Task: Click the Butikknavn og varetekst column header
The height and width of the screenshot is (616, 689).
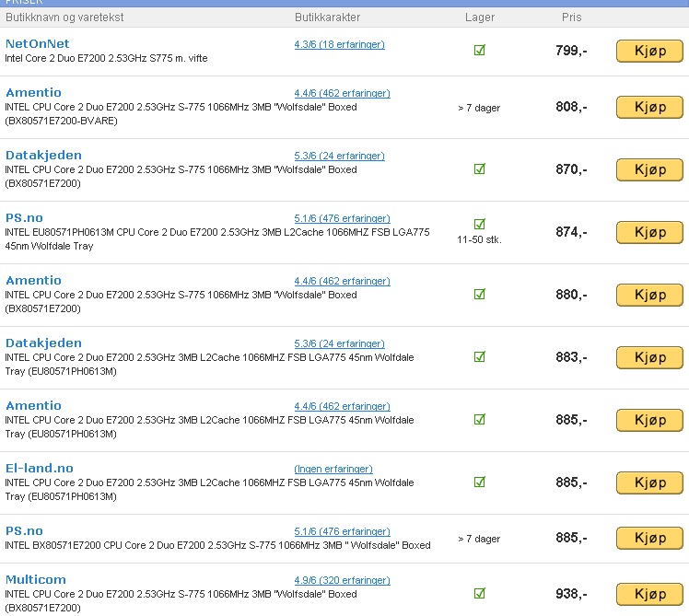Action: click(64, 17)
